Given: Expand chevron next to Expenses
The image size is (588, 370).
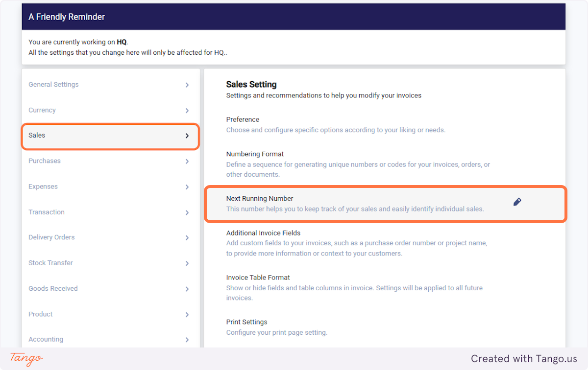Looking at the screenshot, I should pos(187,187).
